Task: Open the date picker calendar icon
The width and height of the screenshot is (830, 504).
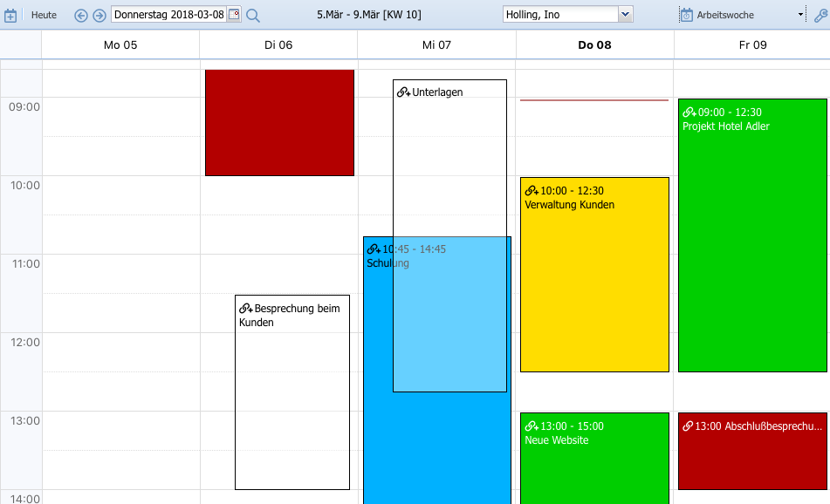Action: [234, 15]
